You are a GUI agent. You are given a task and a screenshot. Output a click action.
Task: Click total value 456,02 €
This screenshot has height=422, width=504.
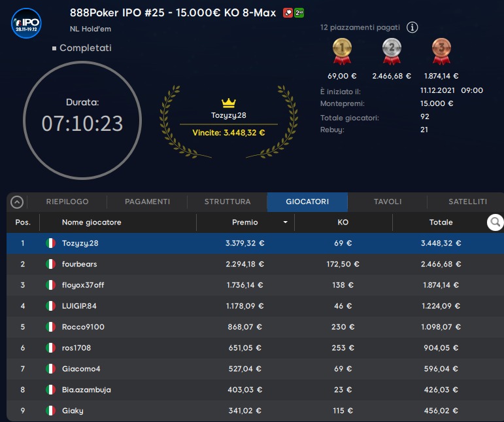441,410
